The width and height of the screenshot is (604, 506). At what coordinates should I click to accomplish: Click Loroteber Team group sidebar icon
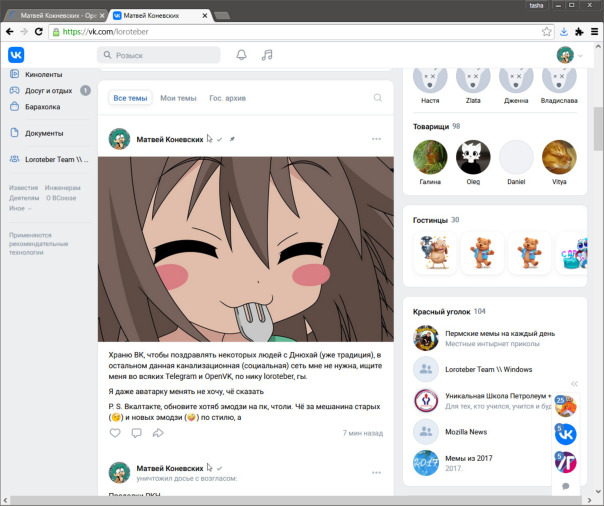tap(14, 159)
